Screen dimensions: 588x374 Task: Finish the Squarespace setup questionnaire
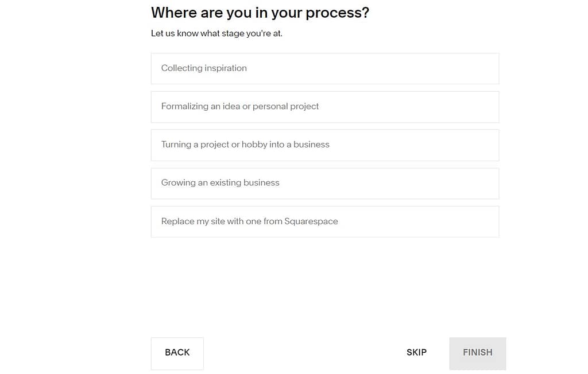477,353
